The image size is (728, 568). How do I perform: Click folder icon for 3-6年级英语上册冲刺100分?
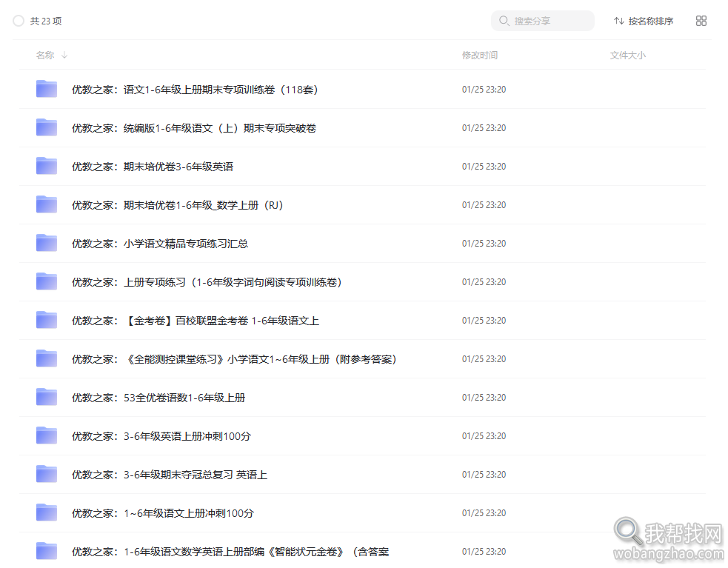(x=47, y=435)
